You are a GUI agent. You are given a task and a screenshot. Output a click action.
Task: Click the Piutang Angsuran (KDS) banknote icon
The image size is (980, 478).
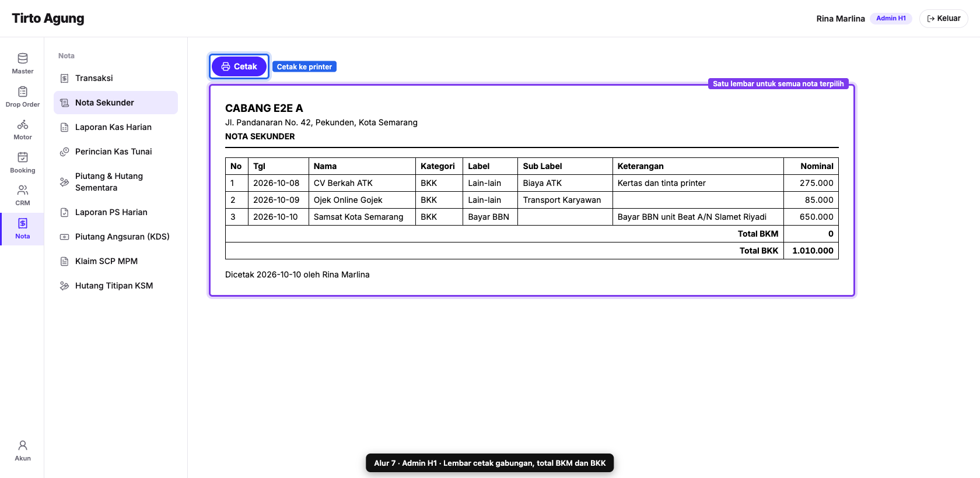65,237
